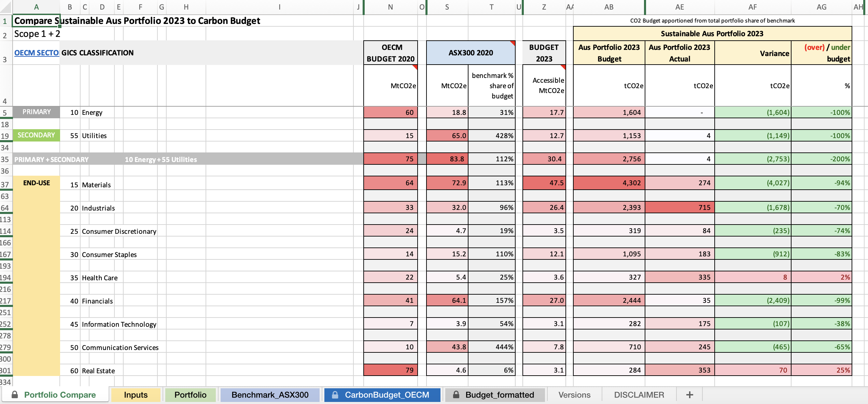Select row 35 header
Viewport: 868px width, 404px height.
click(x=5, y=159)
